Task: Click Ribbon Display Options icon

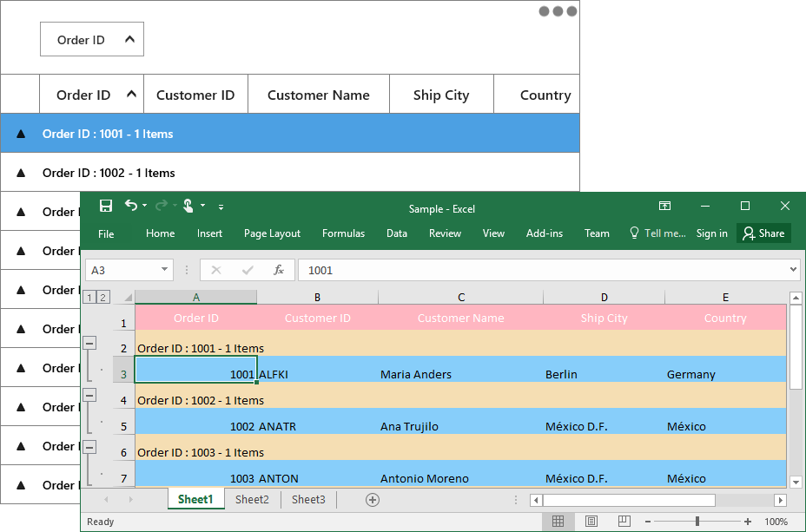Action: click(x=664, y=206)
